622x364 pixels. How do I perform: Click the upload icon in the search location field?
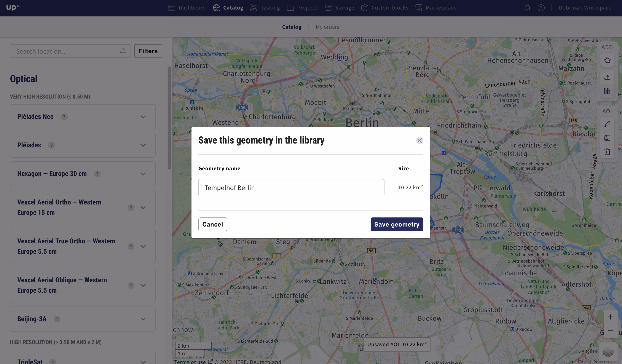coord(123,51)
